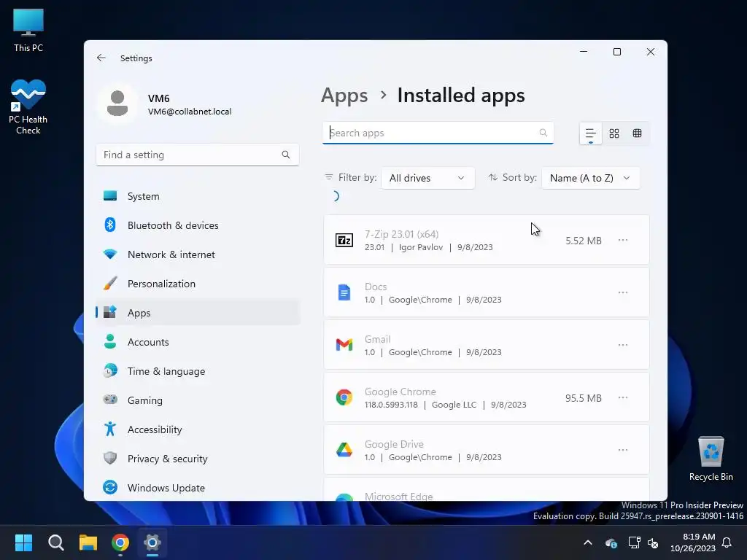Click the Search apps input field
The height and width of the screenshot is (560, 747).
pyautogui.click(x=438, y=133)
